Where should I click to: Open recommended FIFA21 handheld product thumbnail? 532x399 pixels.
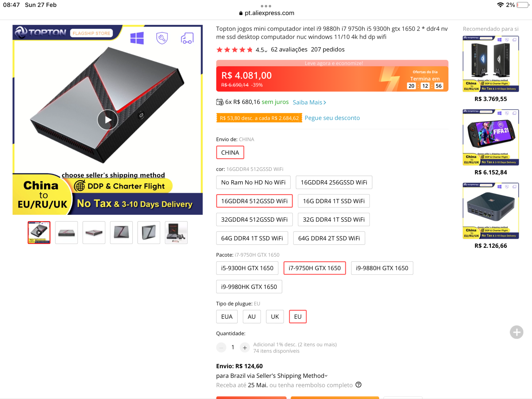tap(490, 137)
